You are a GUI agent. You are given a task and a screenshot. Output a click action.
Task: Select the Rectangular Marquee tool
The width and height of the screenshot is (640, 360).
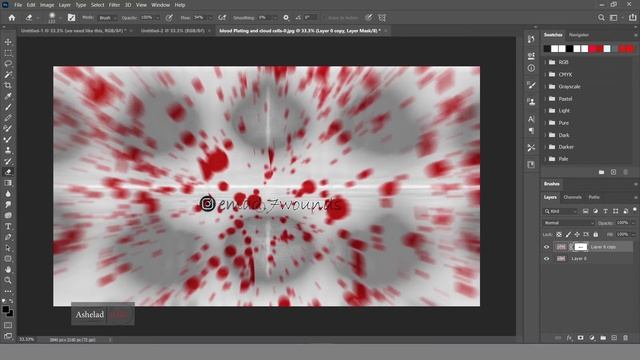point(8,53)
